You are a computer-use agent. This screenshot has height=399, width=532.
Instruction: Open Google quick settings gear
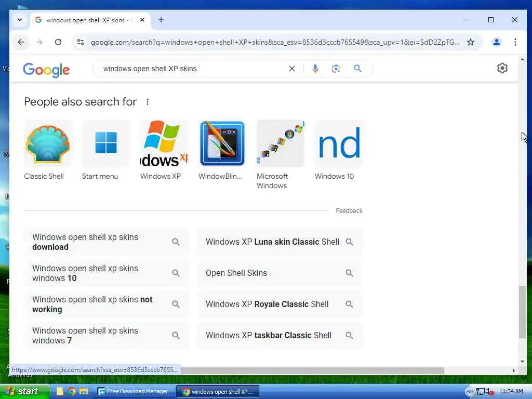502,68
